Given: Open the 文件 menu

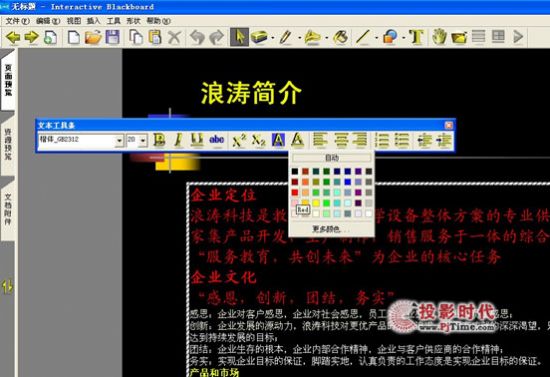Looking at the screenshot, I should click(17, 21).
